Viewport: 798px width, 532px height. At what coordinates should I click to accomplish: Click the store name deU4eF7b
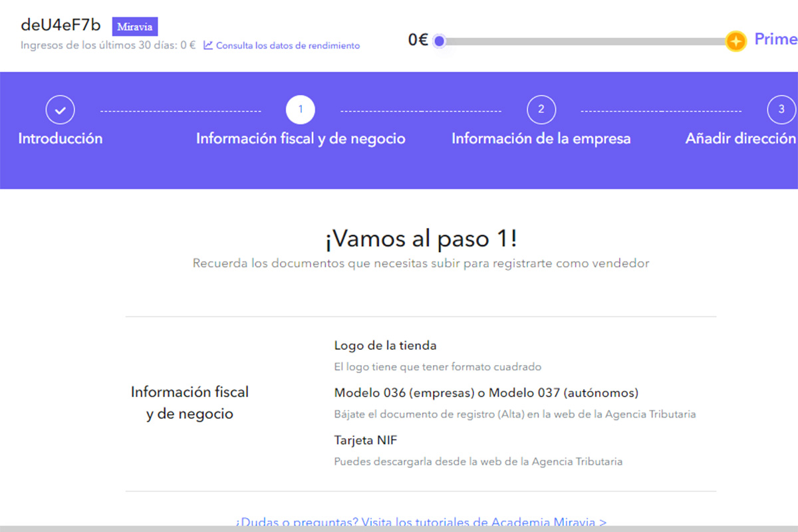pyautogui.click(x=61, y=25)
